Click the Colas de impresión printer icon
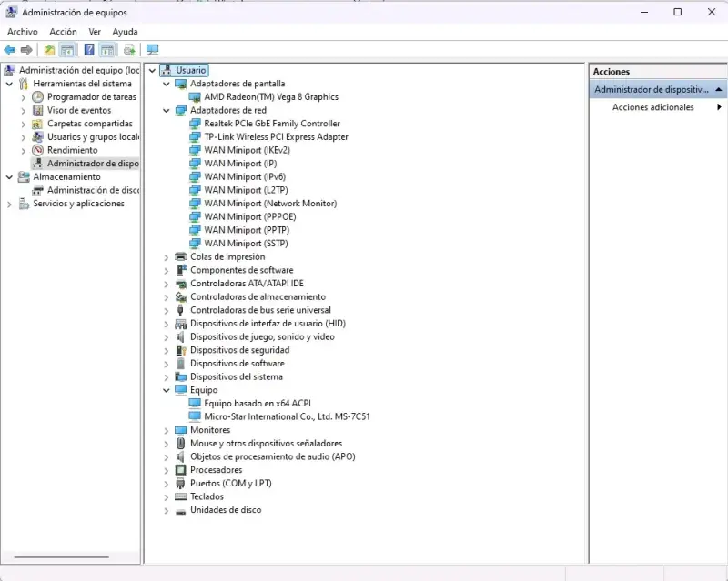 click(x=180, y=257)
